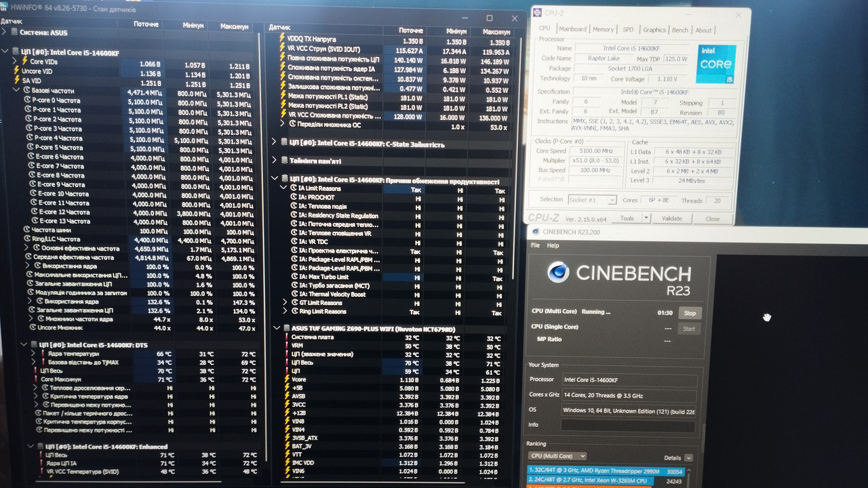Click the lightning icon beside BAT_3V
The height and width of the screenshot is (488, 868).
pyautogui.click(x=287, y=446)
